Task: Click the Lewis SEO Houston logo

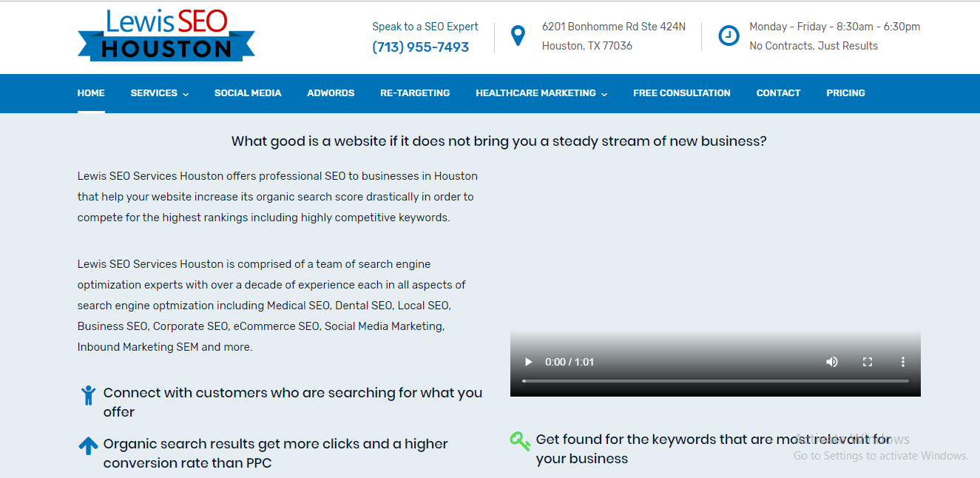Action: click(x=166, y=35)
